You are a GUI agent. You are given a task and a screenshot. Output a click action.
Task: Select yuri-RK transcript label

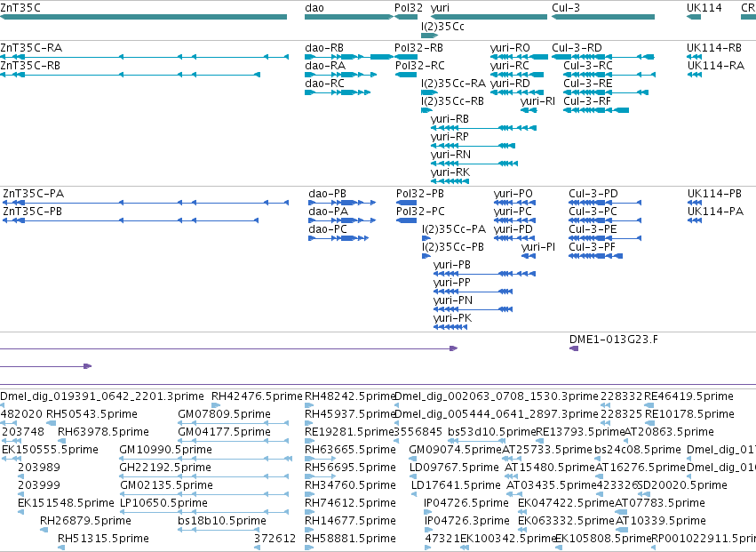click(450, 172)
